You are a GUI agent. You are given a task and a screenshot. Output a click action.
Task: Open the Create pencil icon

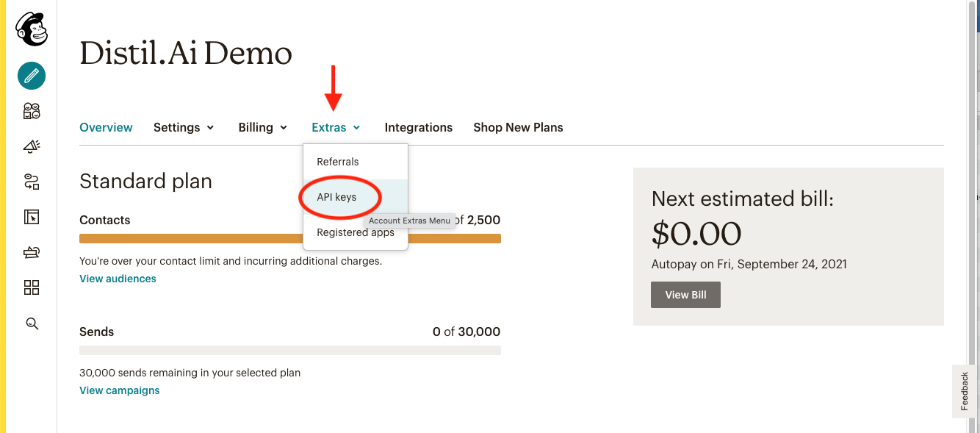pyautogui.click(x=32, y=75)
